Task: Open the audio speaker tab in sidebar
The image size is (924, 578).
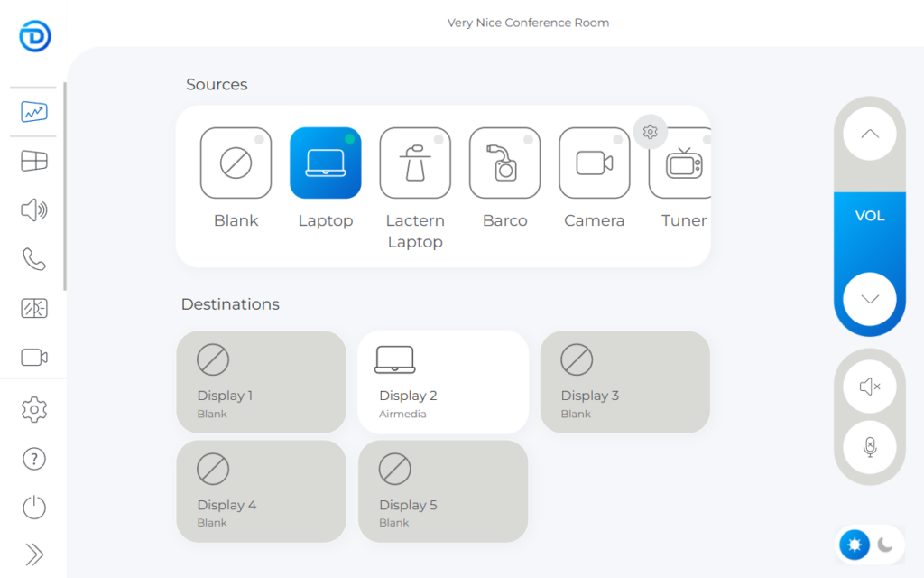Action: click(x=33, y=211)
